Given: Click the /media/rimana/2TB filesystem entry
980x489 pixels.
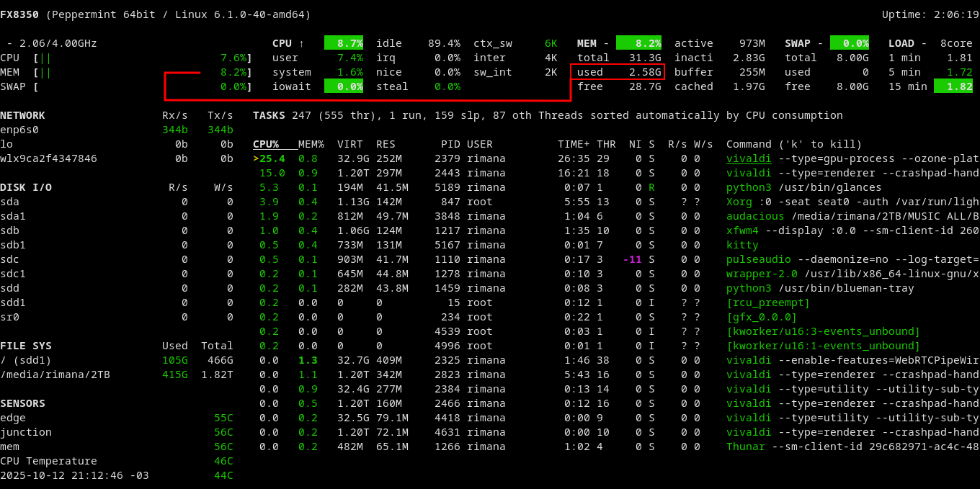Looking at the screenshot, I should click(55, 374).
